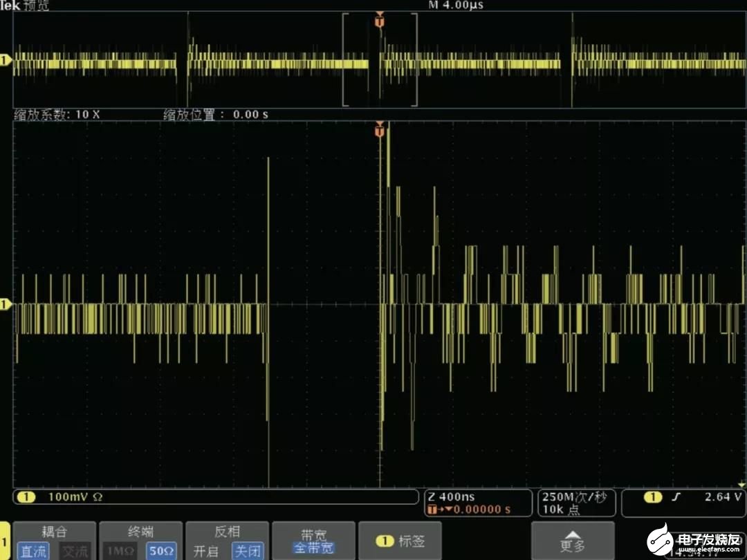Screen dimensions: 747x560
Task: Click the 2.64 V trigger level readout
Action: click(723, 497)
